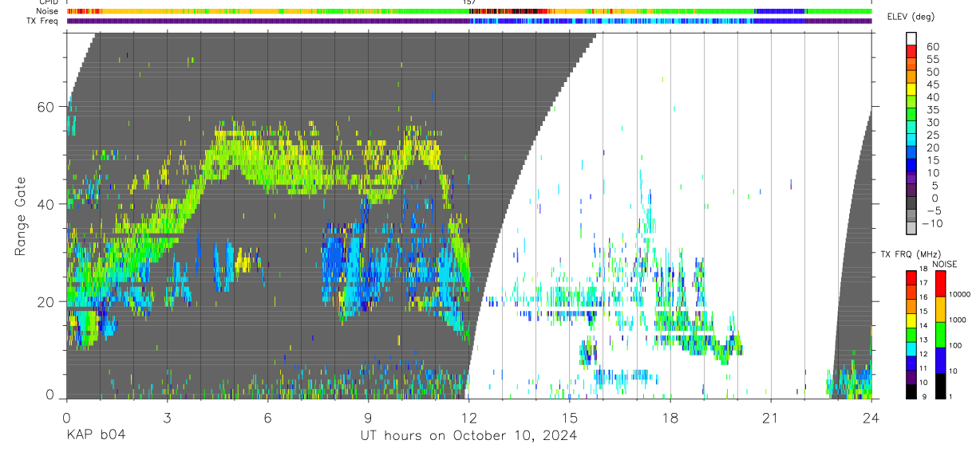Click UT hours axis tick label 3
This screenshot has height=452, width=980.
[167, 418]
